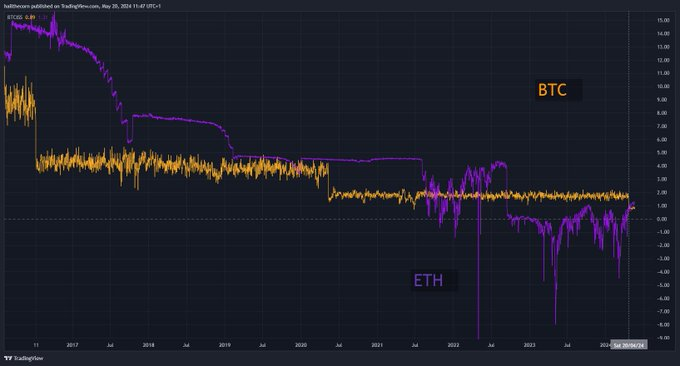Select the BTCISS indicator legend

click(x=27, y=17)
